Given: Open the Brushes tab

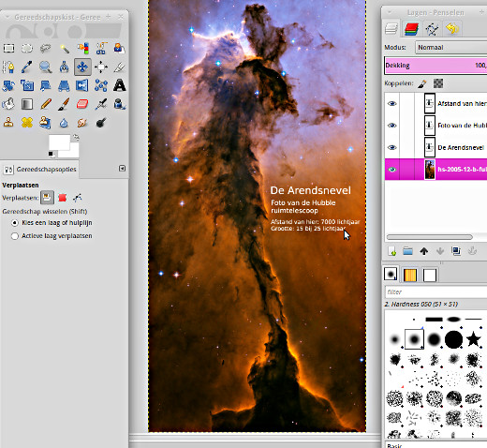Looking at the screenshot, I should point(391,274).
